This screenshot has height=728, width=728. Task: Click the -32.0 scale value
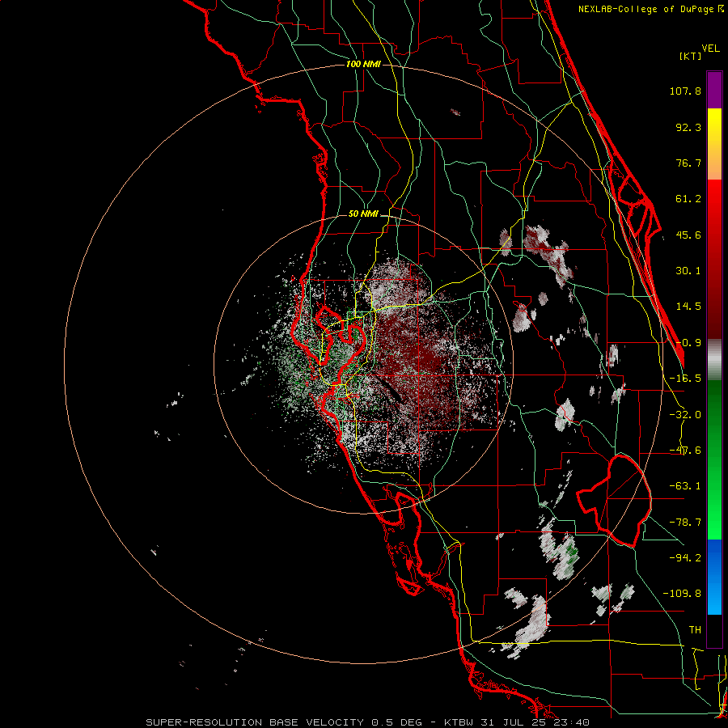[x=685, y=415]
